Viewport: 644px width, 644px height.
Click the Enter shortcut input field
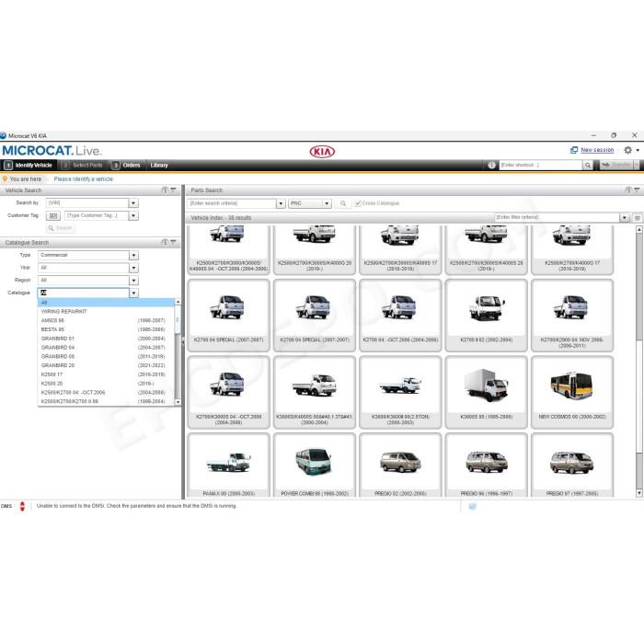(x=541, y=165)
